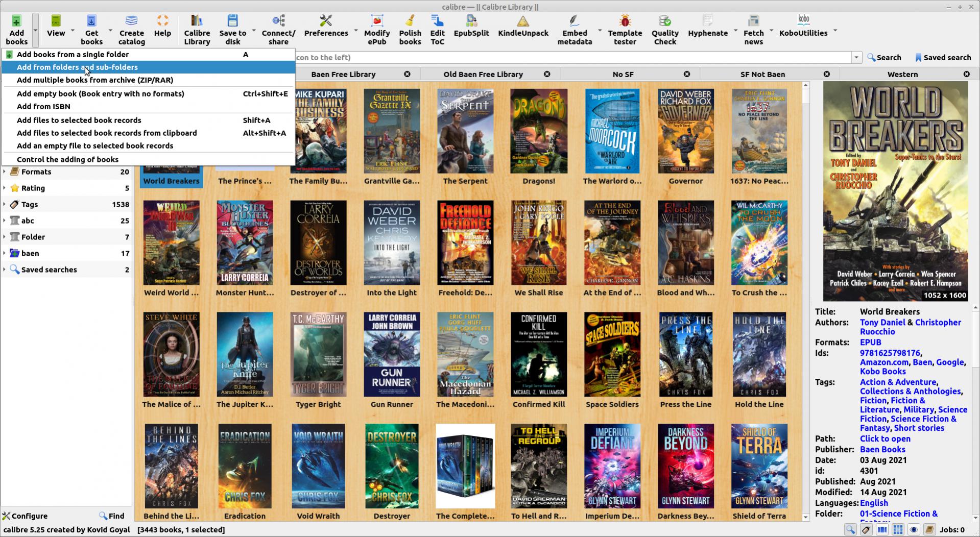This screenshot has width=980, height=537.
Task: Toggle the Book details eye button
Action: point(914,530)
